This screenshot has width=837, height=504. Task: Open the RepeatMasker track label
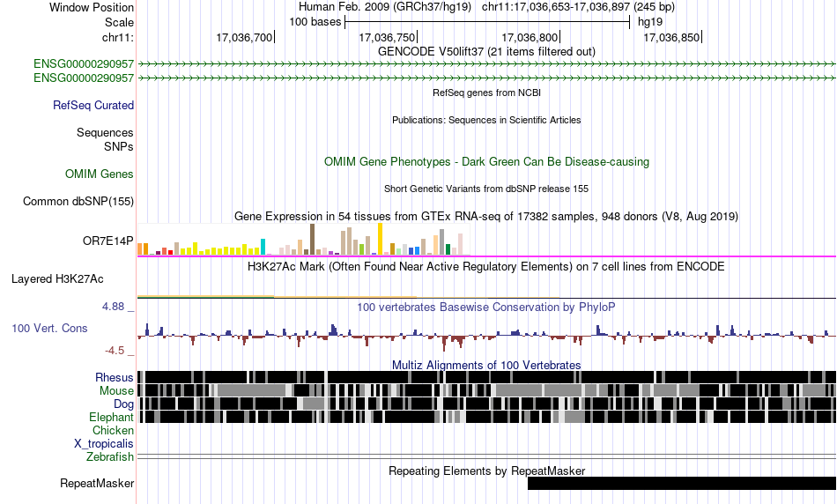click(x=97, y=483)
